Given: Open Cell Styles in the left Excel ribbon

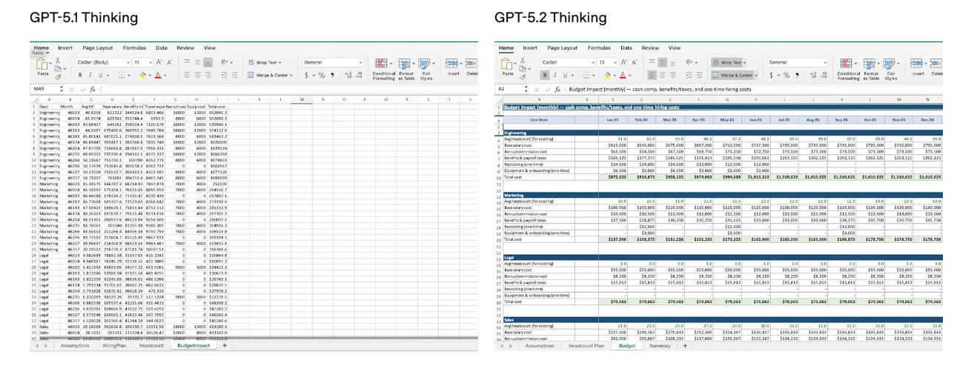Looking at the screenshot, I should tap(426, 67).
